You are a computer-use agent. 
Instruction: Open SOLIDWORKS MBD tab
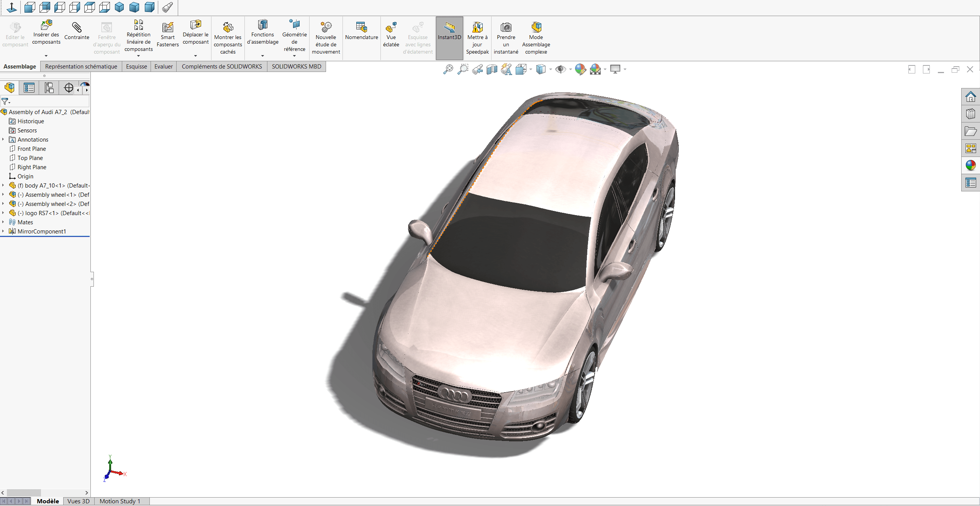297,67
